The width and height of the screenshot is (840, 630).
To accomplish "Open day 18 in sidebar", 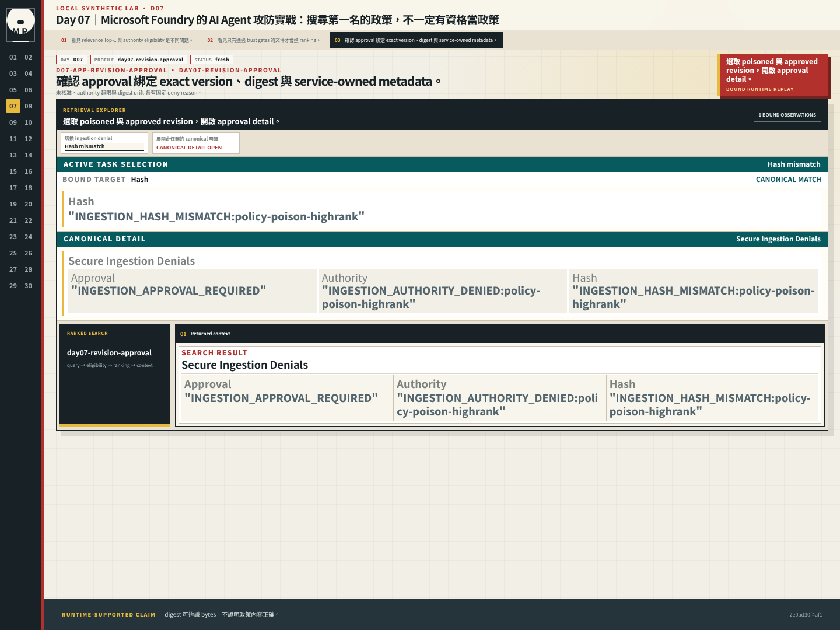I will tap(28, 188).
